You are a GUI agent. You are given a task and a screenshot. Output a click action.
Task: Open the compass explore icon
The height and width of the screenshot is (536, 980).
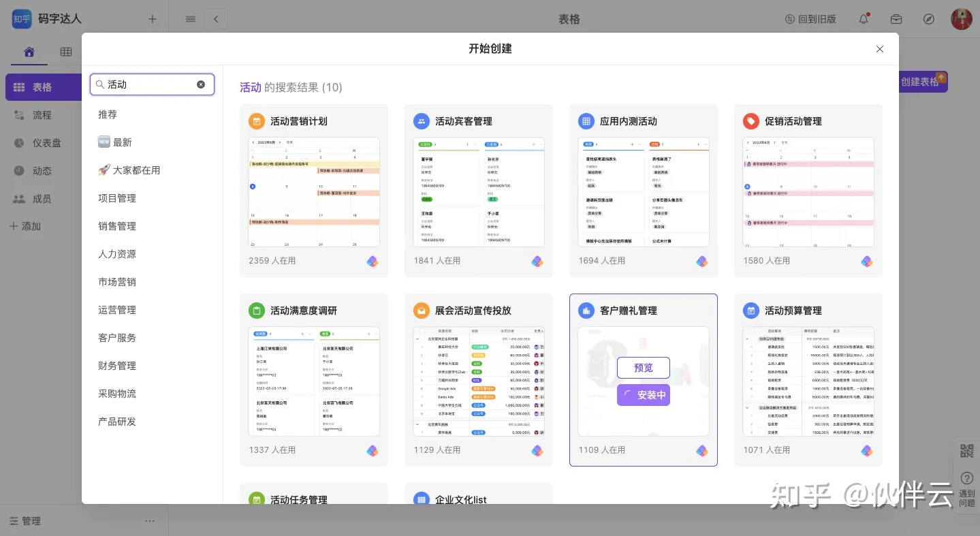point(929,19)
